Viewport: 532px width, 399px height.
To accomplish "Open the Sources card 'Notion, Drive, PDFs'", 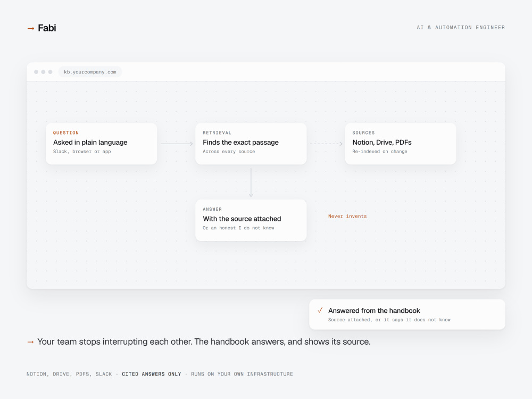I will coord(401,144).
